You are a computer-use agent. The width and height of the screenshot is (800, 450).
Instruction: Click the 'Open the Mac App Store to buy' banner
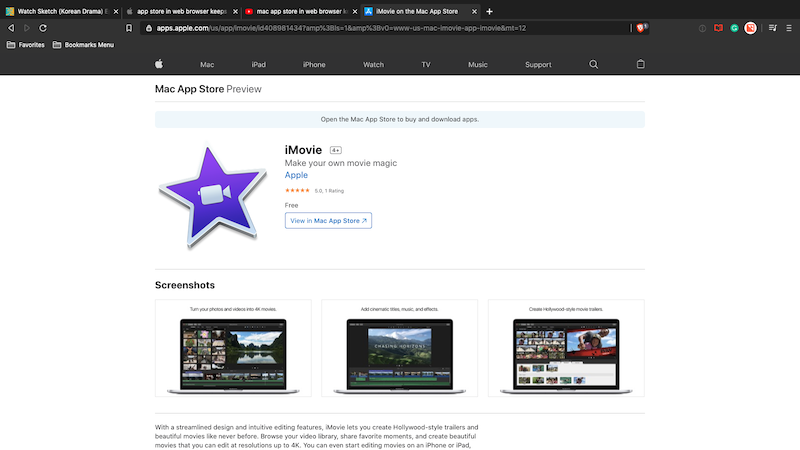point(399,119)
